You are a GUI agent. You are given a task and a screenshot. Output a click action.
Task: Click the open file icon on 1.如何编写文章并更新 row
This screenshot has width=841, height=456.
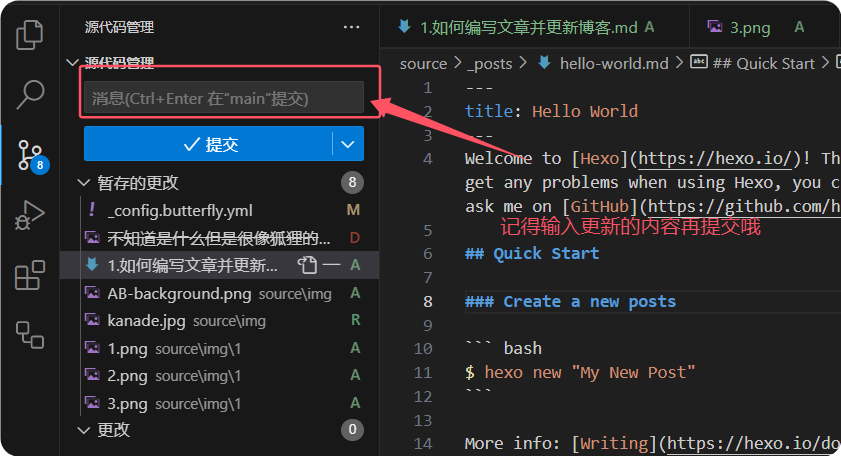click(307, 265)
